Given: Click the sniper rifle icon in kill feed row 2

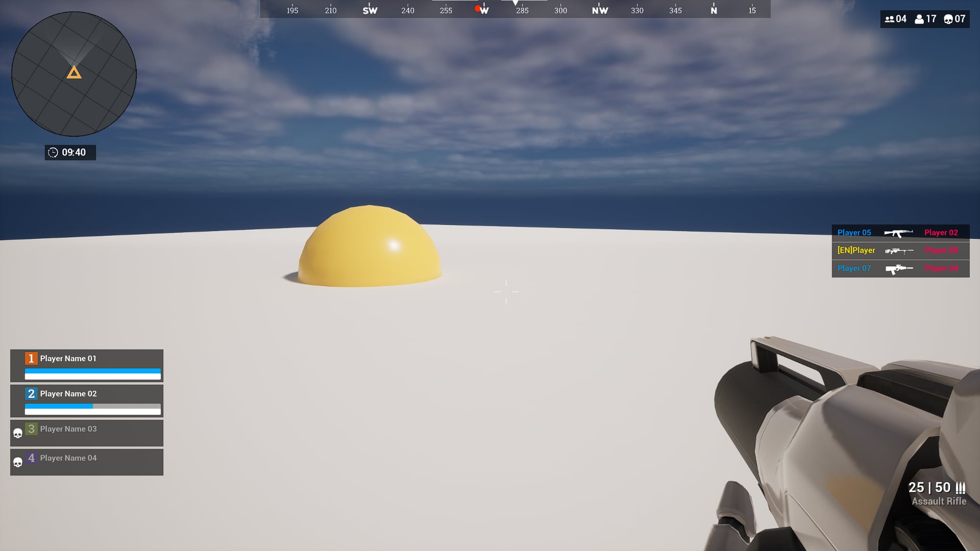Looking at the screenshot, I should pos(899,251).
